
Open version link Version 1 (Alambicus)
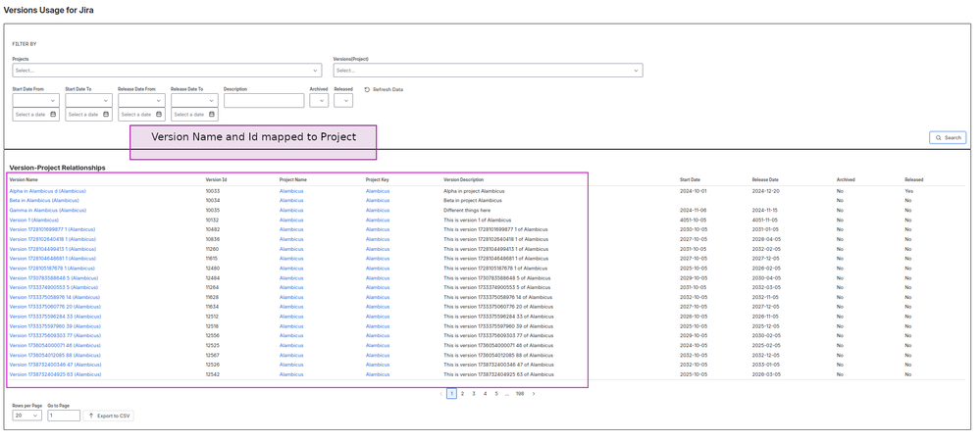point(33,220)
